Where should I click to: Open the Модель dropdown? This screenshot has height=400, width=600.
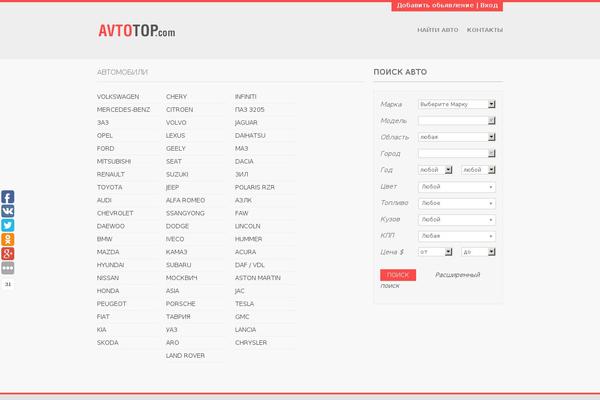(457, 121)
